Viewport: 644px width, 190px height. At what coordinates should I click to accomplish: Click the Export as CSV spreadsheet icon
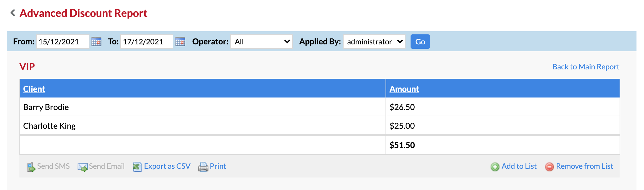point(137,167)
